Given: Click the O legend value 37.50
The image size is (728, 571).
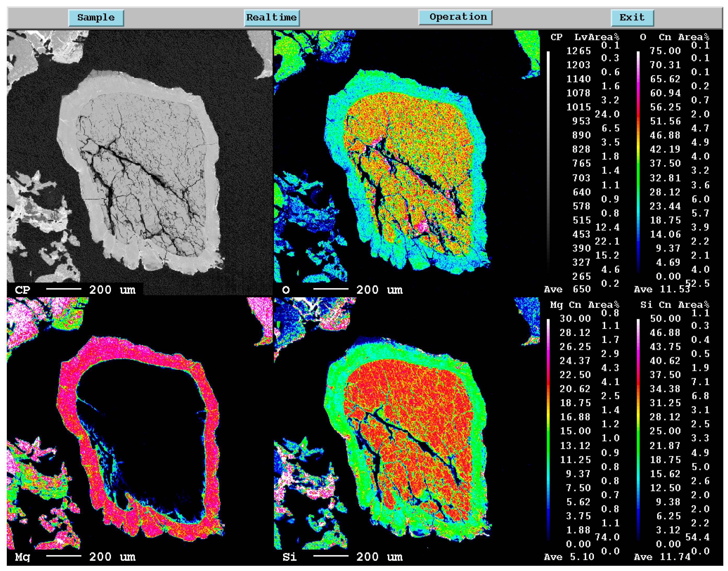Looking at the screenshot, I should 665,163.
